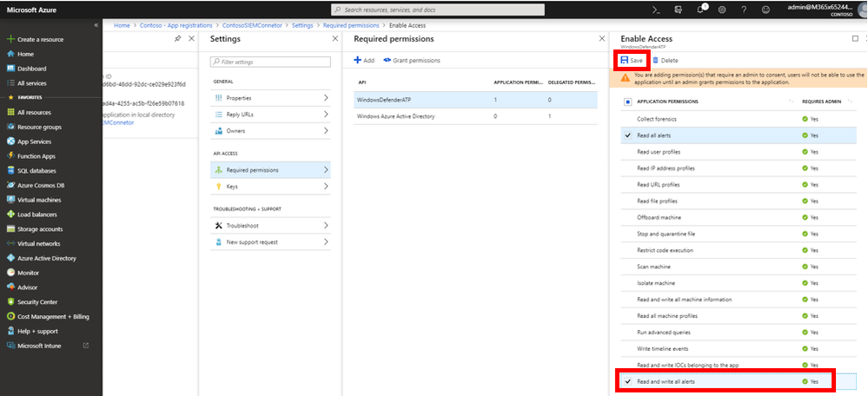Select the WindowsDefenderATP API row
This screenshot has height=396, width=868.
(x=475, y=100)
